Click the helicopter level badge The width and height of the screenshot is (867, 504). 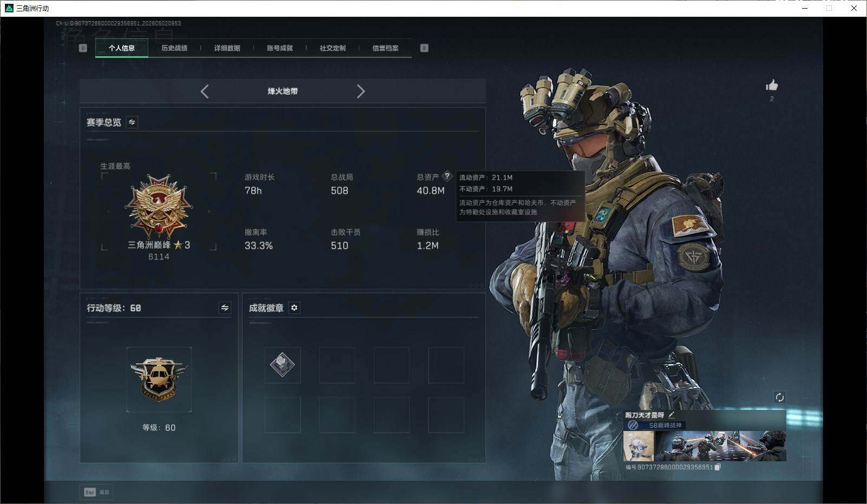159,379
